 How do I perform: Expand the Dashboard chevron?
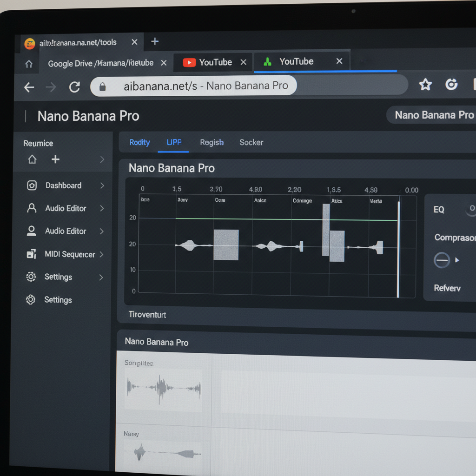pyautogui.click(x=102, y=185)
